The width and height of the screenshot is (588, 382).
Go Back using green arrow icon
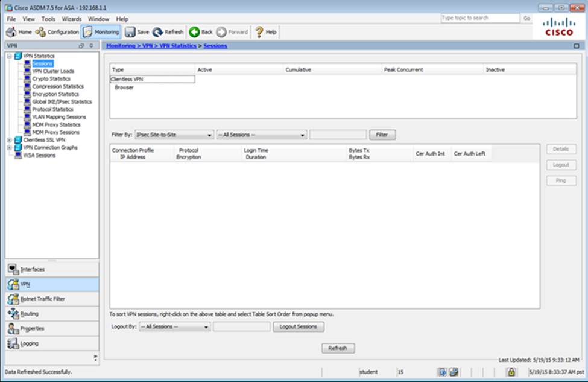pos(194,32)
